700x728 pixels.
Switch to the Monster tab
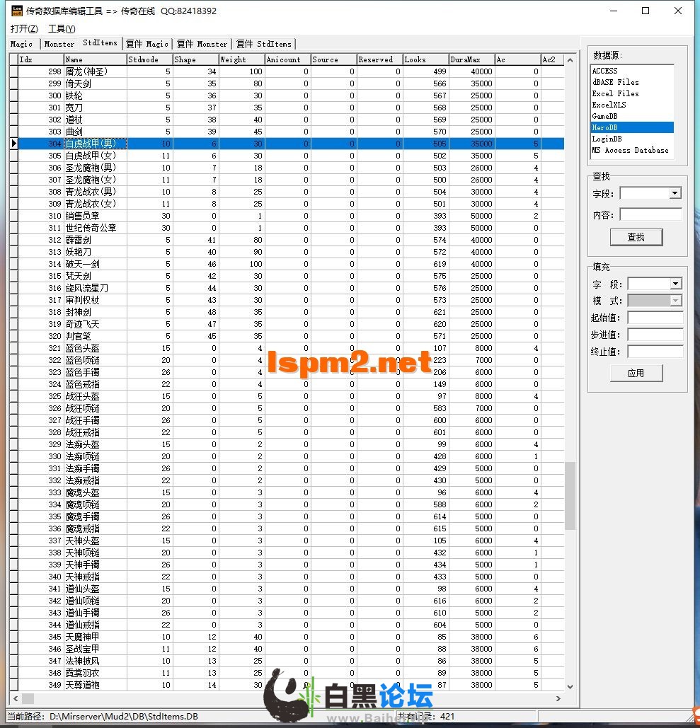tap(59, 44)
